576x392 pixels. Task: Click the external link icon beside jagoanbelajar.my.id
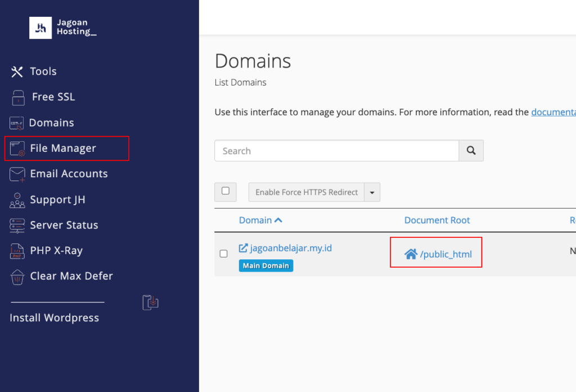click(x=243, y=248)
